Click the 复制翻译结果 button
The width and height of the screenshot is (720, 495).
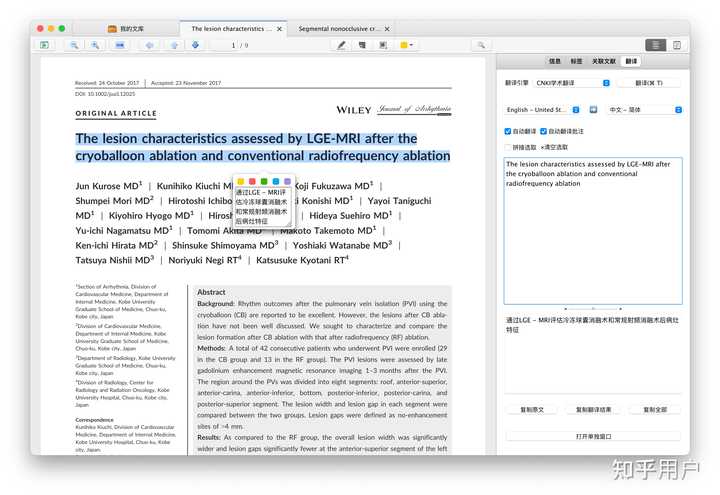click(x=593, y=410)
